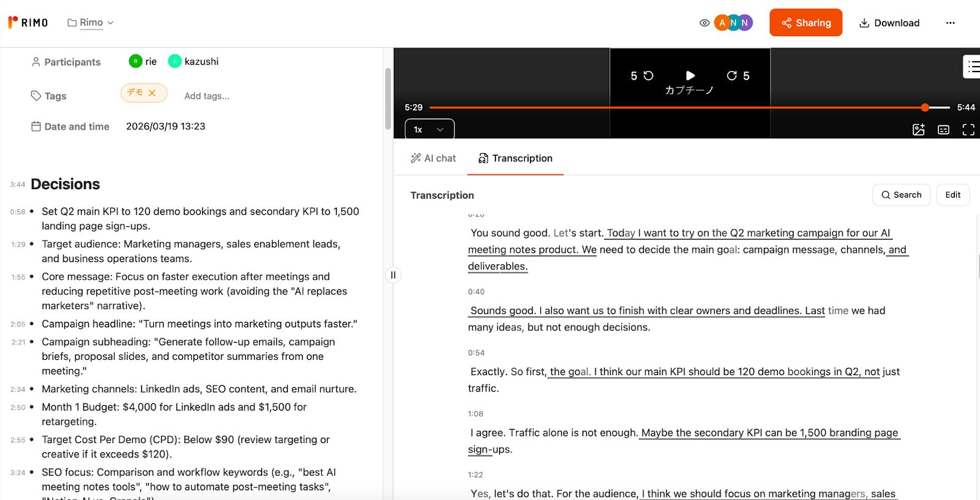This screenshot has width=980, height=500.
Task: Toggle the viewers eye icon
Action: [x=704, y=23]
